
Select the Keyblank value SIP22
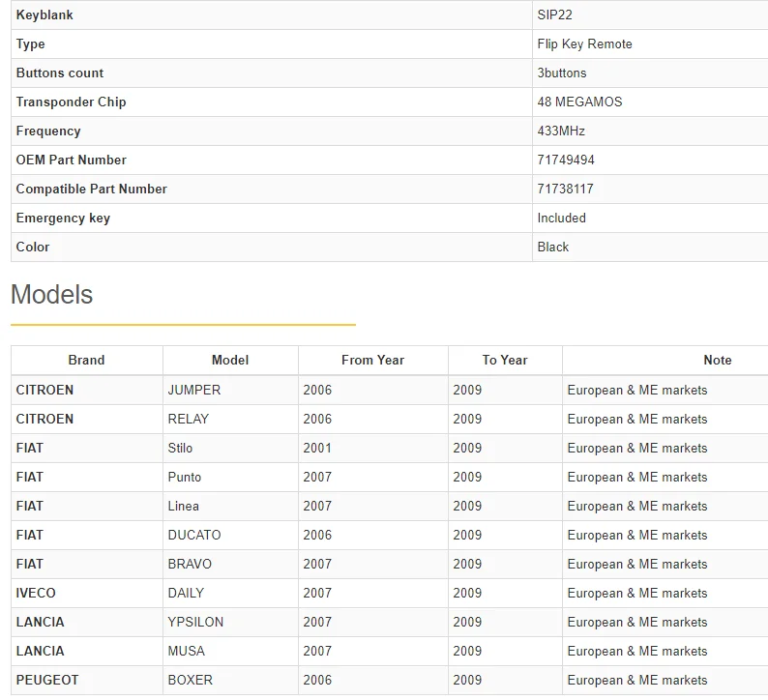click(x=554, y=15)
